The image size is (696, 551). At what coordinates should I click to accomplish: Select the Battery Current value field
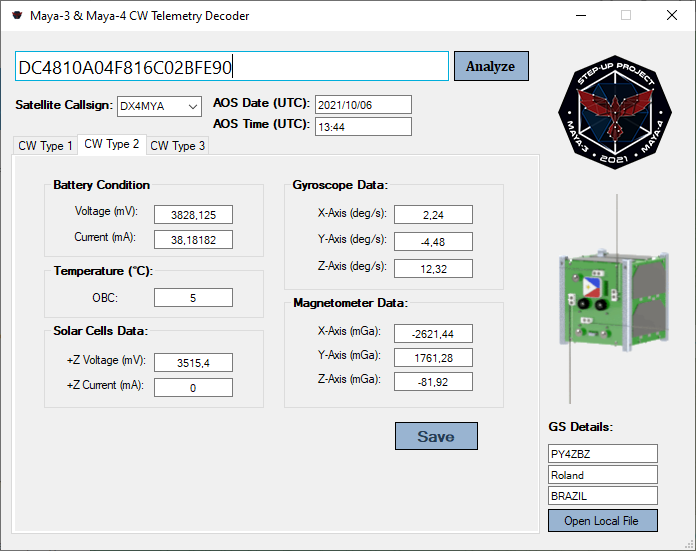coord(193,240)
